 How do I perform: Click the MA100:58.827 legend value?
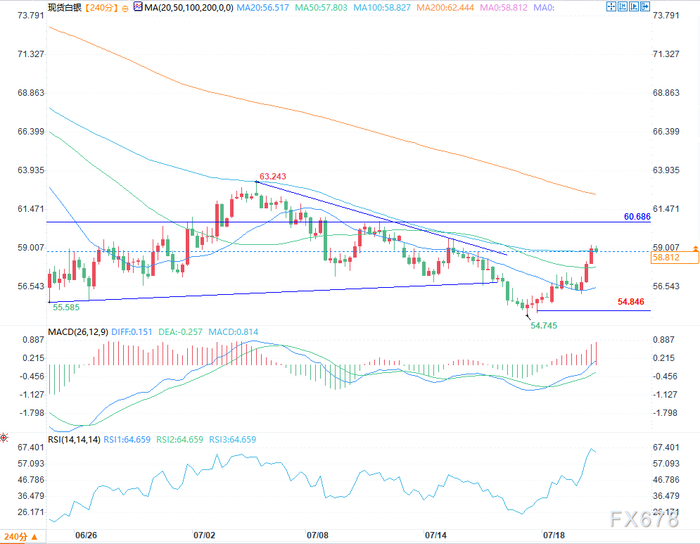382,8
